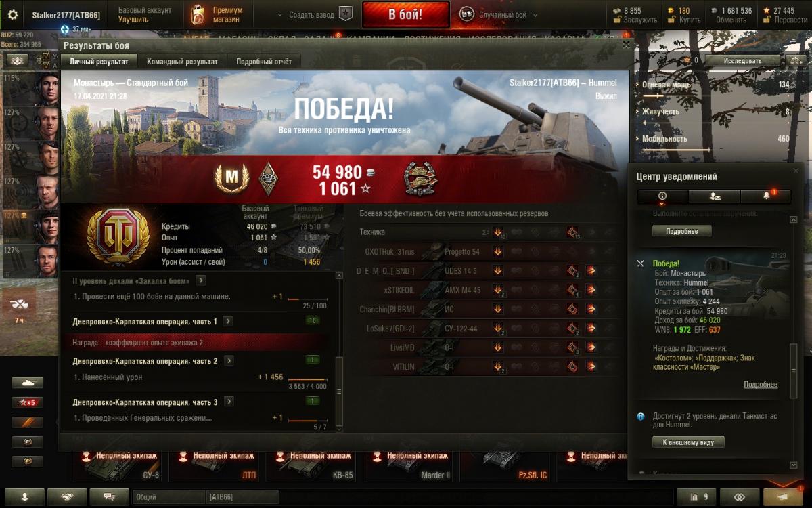Open the settings gear menu

12,14
